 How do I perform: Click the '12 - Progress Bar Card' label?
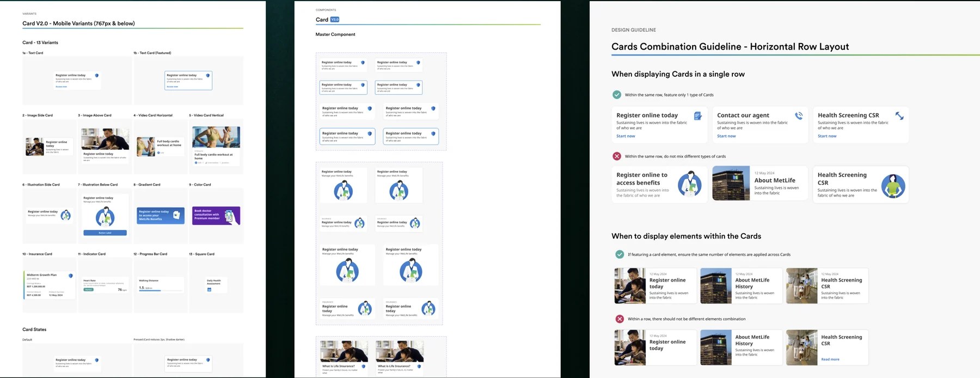tap(150, 254)
